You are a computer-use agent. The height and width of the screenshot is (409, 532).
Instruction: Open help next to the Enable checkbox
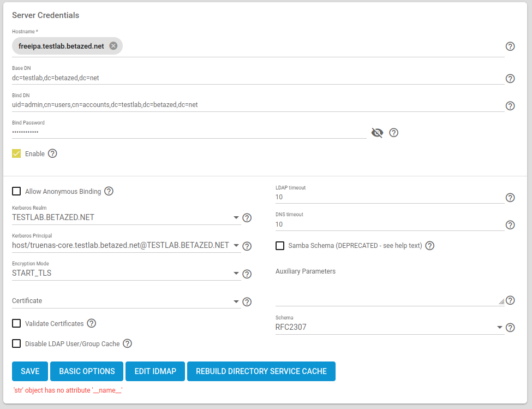[x=52, y=153]
